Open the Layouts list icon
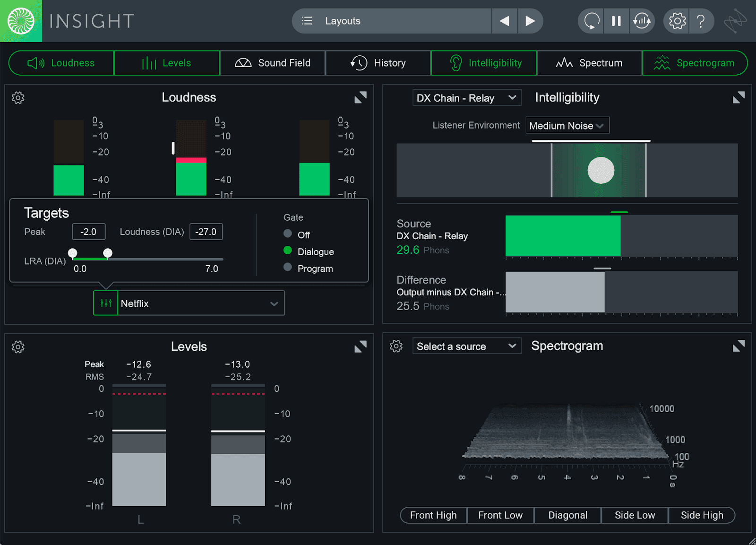Screen dimensions: 756x545 click(x=307, y=21)
